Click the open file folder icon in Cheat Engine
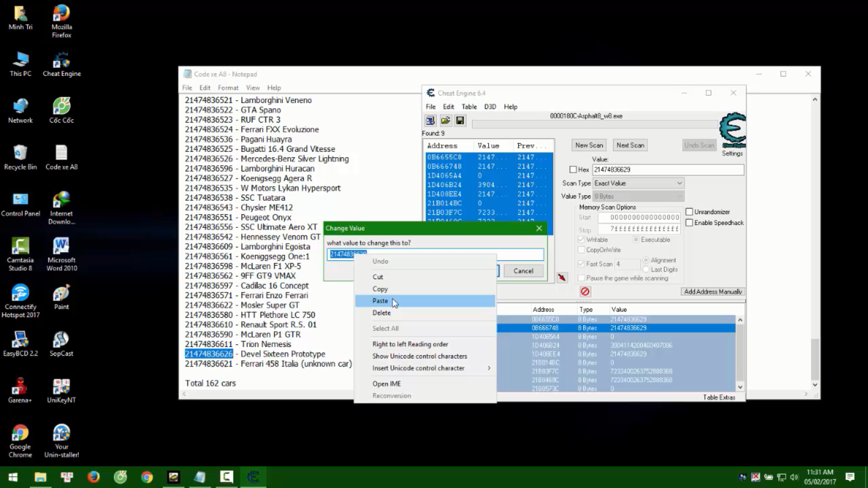 tap(445, 120)
